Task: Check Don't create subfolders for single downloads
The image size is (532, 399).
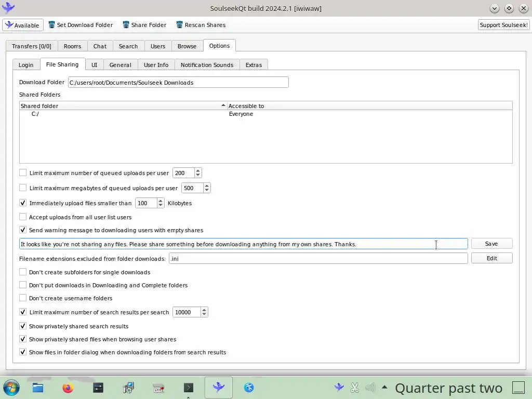Action: pos(23,272)
